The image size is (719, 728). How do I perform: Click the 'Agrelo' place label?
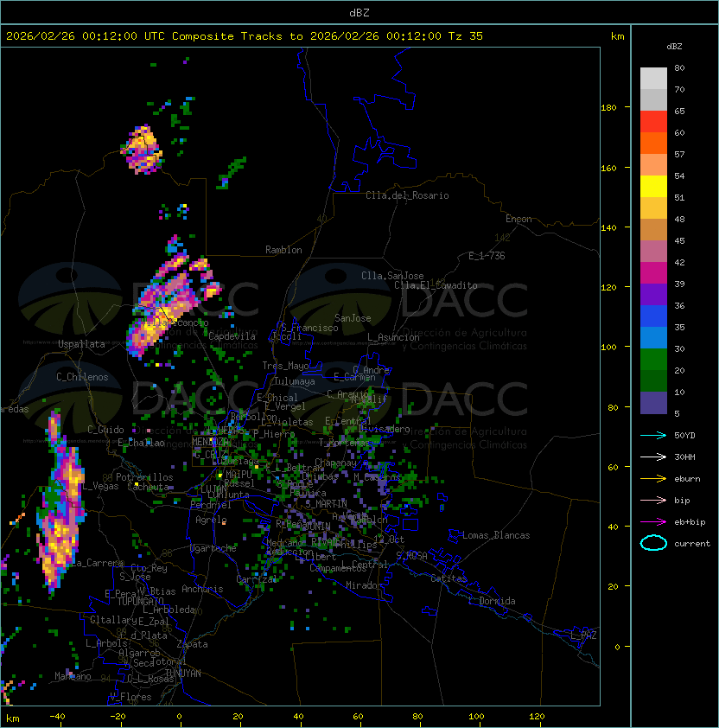click(x=211, y=520)
